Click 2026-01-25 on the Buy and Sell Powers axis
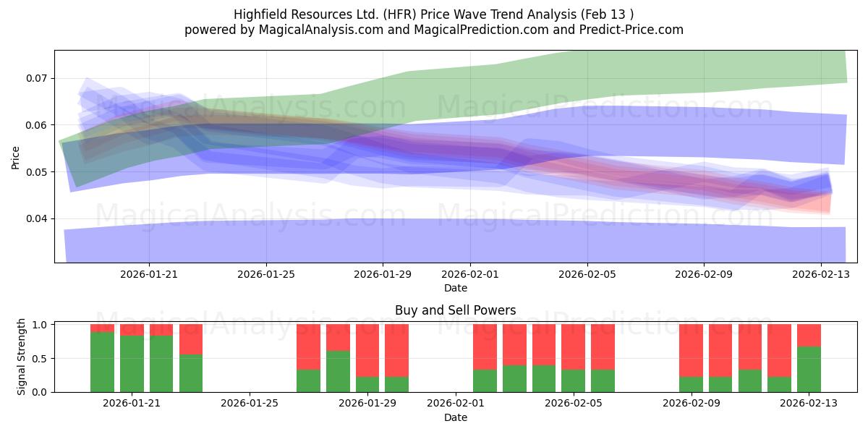The image size is (868, 434). pyautogui.click(x=250, y=404)
